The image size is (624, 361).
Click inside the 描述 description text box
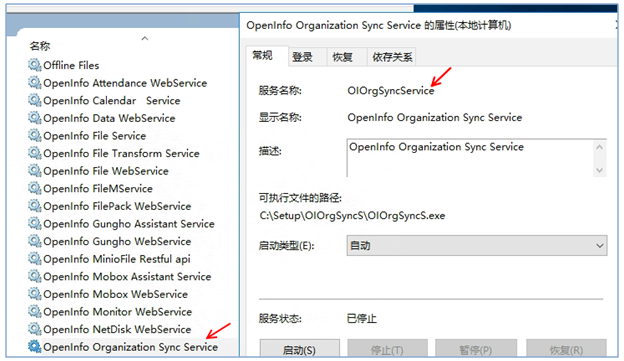pyautogui.click(x=470, y=158)
